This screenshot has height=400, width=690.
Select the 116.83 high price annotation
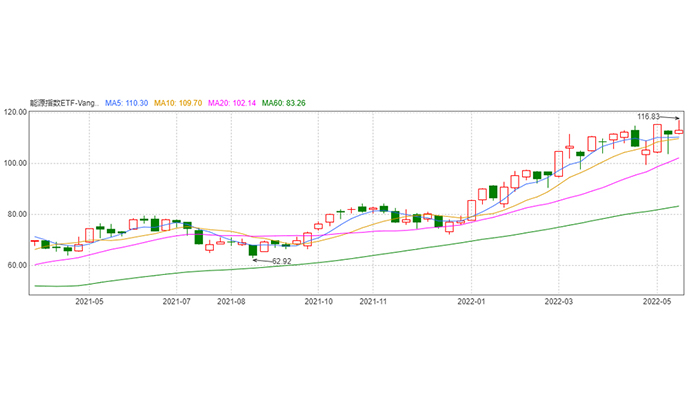650,117
